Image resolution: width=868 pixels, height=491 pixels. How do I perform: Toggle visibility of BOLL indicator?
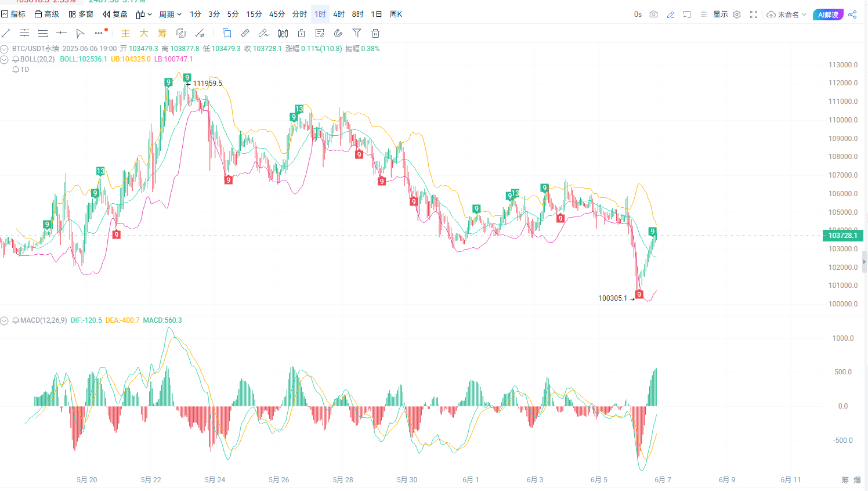(x=4, y=59)
